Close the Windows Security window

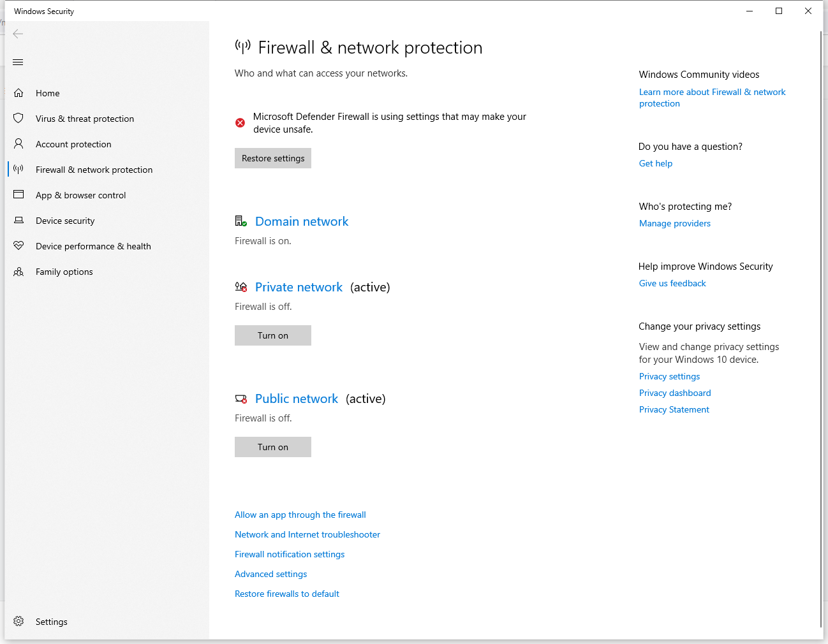coord(808,11)
